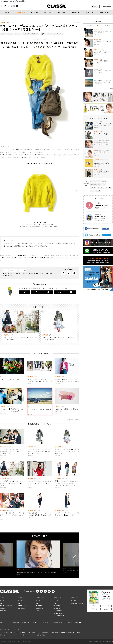Click the footer mail icon
The image size is (113, 644).
point(53,591)
